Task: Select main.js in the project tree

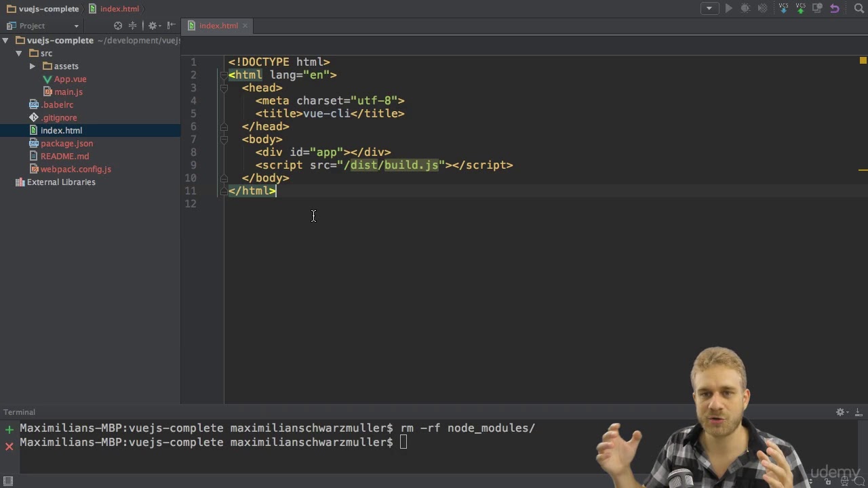Action: pyautogui.click(x=68, y=92)
